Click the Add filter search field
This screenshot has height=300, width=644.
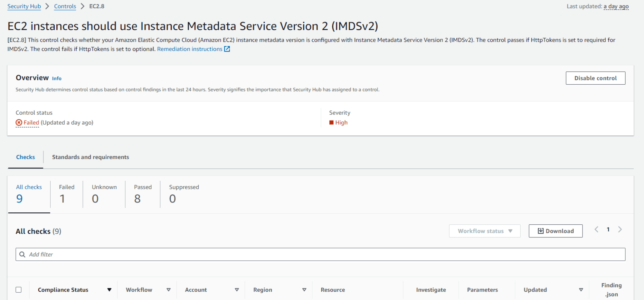320,254
